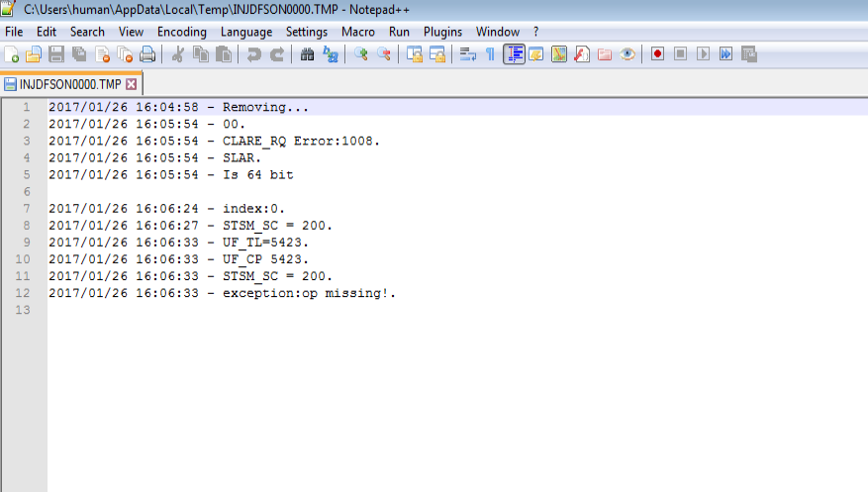Click the 'exception:op missing!' line text

(309, 293)
